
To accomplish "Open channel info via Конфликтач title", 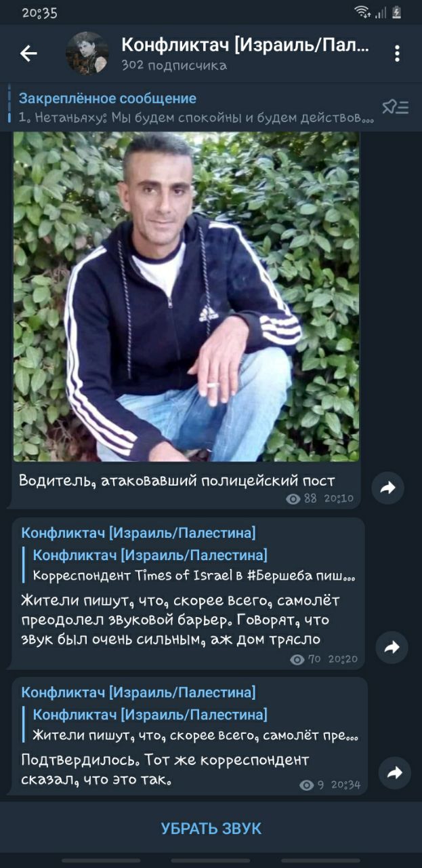I will pyautogui.click(x=246, y=45).
